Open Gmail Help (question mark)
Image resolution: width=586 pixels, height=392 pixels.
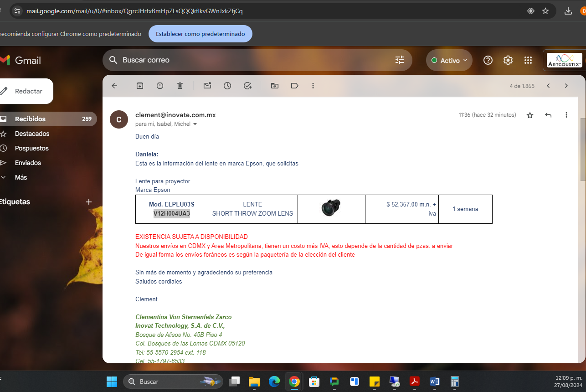coord(488,60)
